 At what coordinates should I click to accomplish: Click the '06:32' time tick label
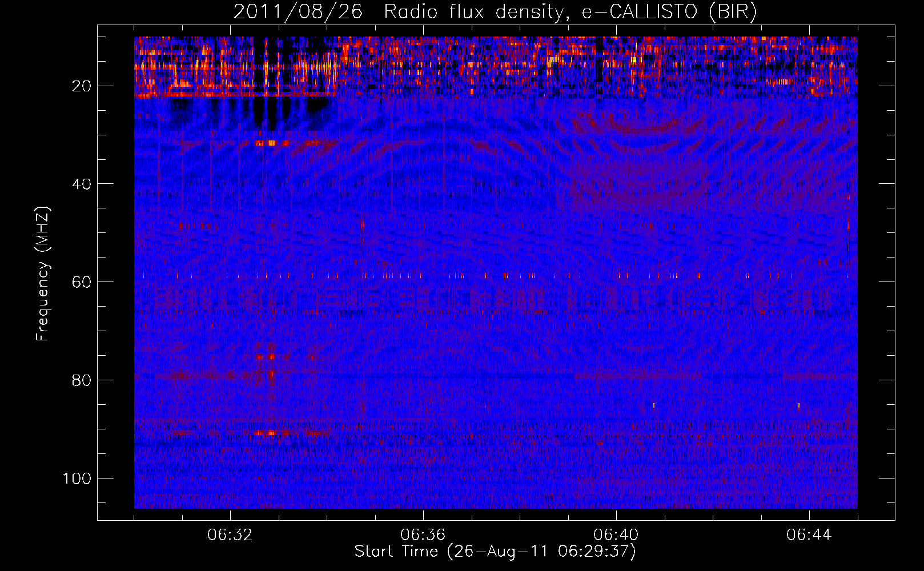(230, 535)
